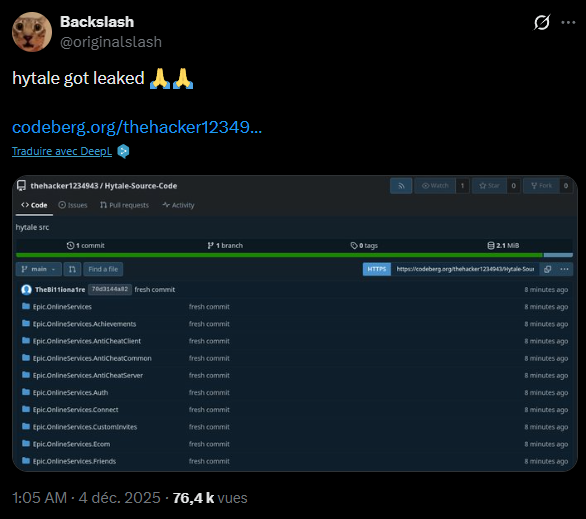Open the tweet more options ellipsis
Image resolution: width=586 pixels, height=519 pixels.
click(568, 22)
